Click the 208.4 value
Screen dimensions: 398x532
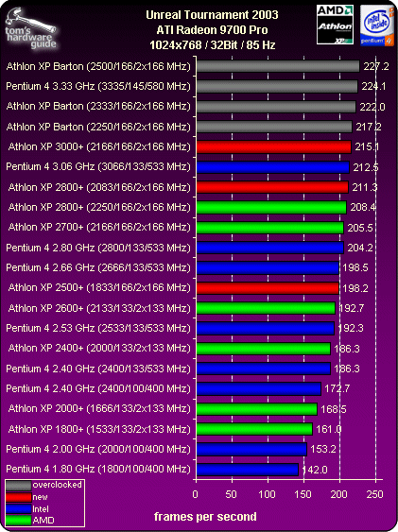coord(363,207)
